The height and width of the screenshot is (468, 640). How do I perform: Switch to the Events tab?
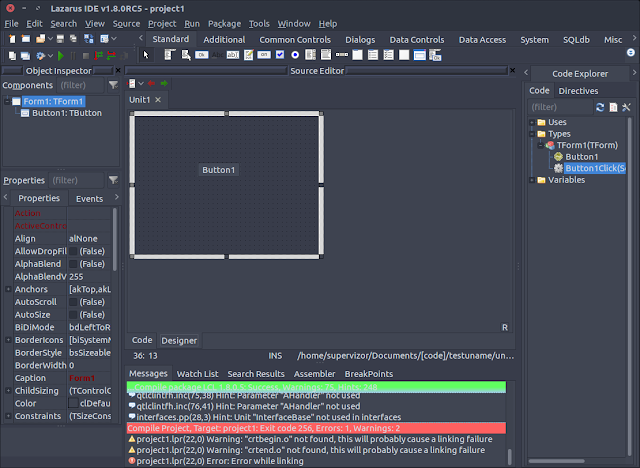pos(89,199)
